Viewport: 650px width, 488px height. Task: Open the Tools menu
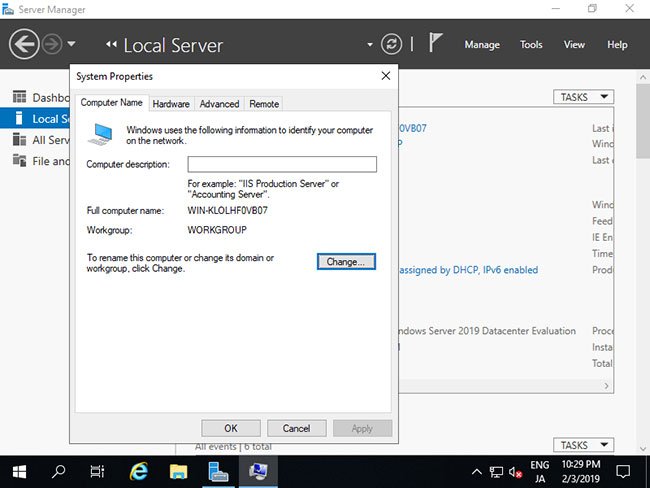coord(531,44)
